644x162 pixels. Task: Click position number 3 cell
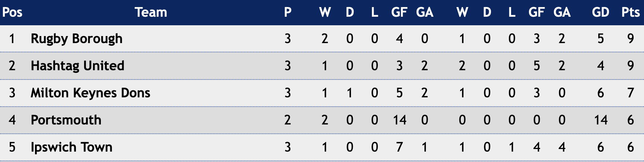pyautogui.click(x=12, y=93)
